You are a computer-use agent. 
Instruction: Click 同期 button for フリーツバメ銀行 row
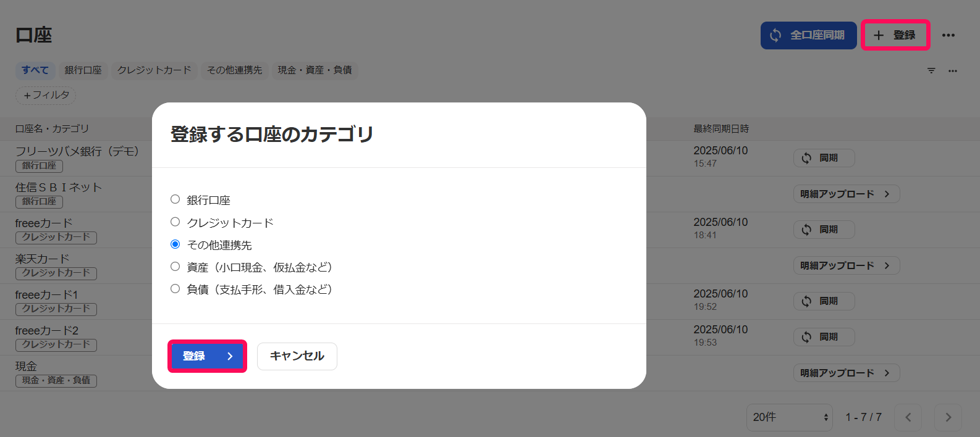click(x=824, y=158)
